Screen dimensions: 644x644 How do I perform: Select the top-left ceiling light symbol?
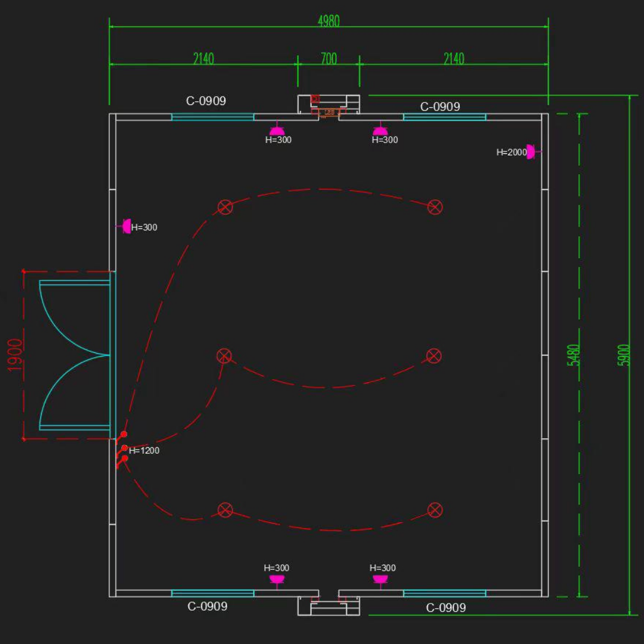pyautogui.click(x=225, y=207)
